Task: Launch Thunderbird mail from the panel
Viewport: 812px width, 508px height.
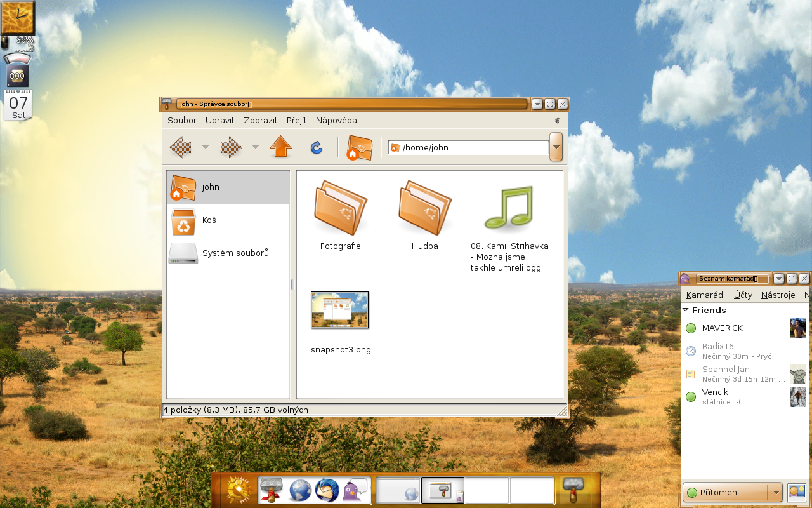Action: coord(327,491)
